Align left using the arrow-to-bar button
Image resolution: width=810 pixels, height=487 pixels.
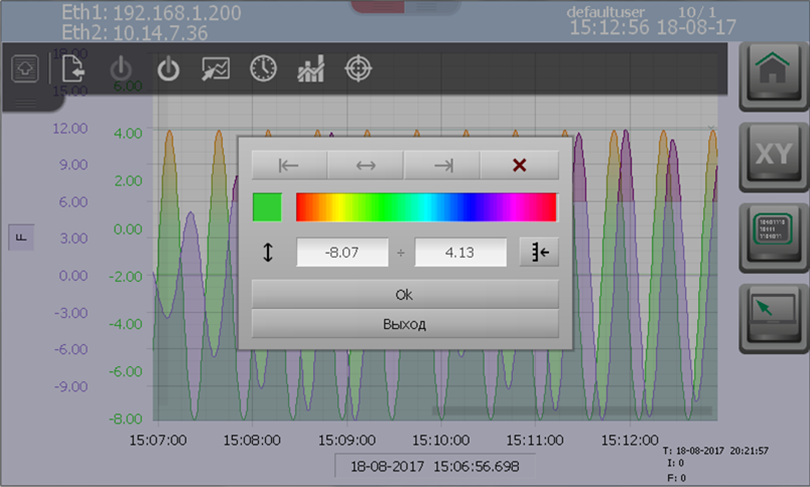tap(289, 165)
